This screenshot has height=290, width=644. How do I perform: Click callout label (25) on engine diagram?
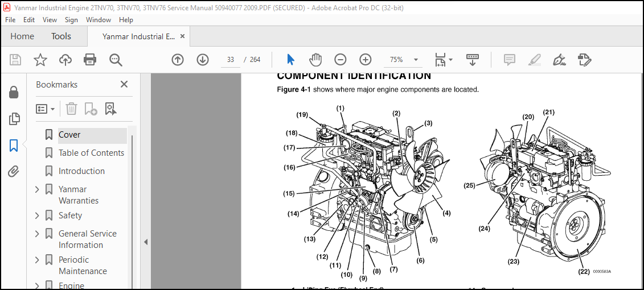[470, 185]
